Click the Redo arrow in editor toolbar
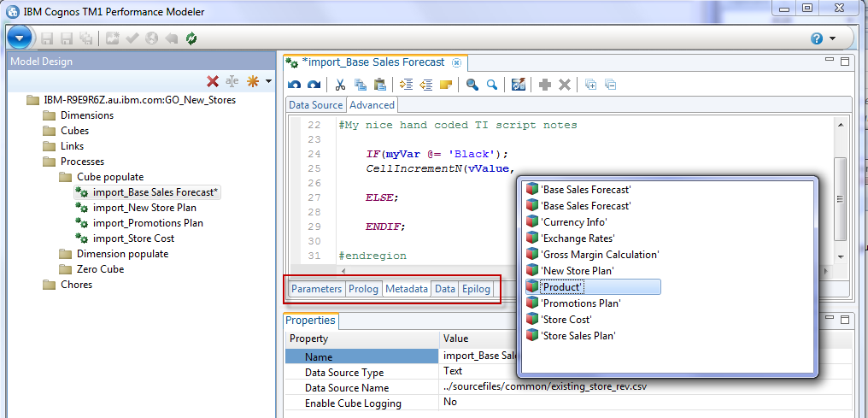Viewport: 868px width, 418px height. click(314, 85)
